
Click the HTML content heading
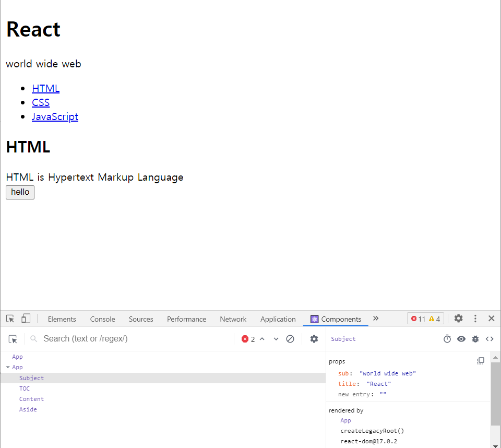pyautogui.click(x=28, y=147)
